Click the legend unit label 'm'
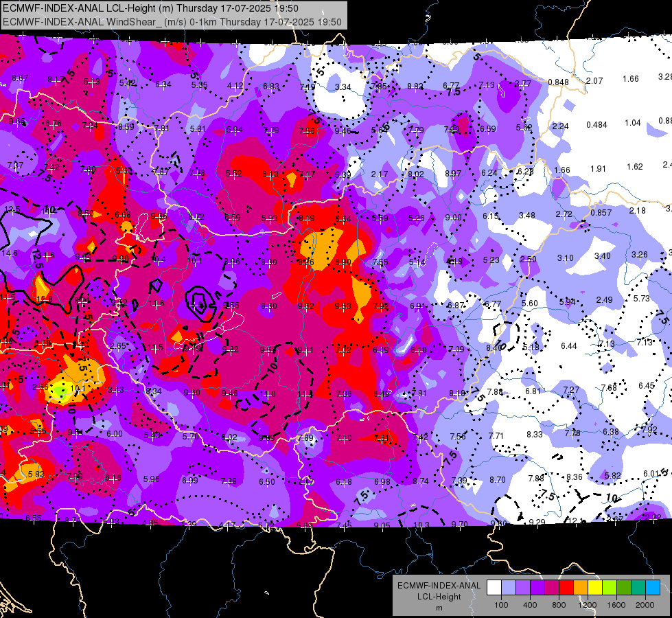The height and width of the screenshot is (618, 672). [x=439, y=608]
